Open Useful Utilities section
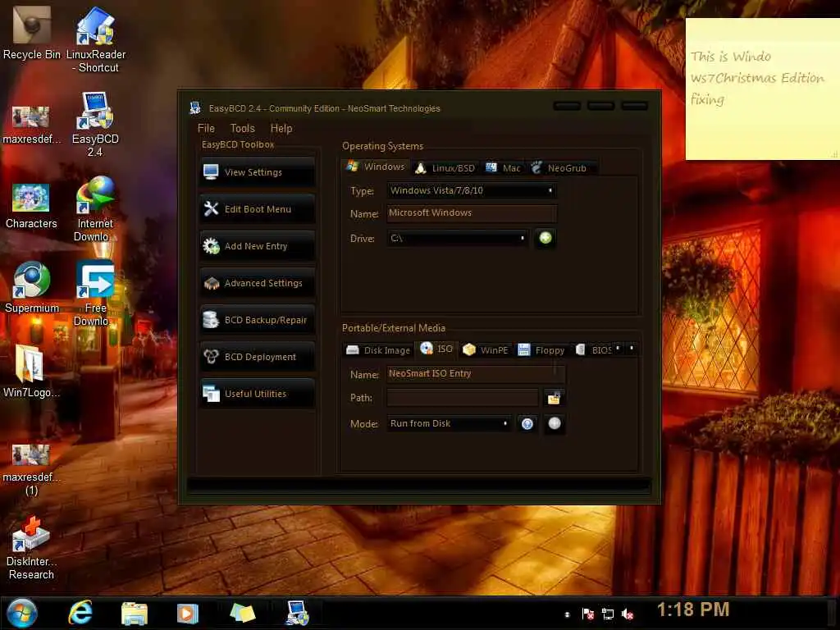The image size is (840, 630). pyautogui.click(x=257, y=394)
